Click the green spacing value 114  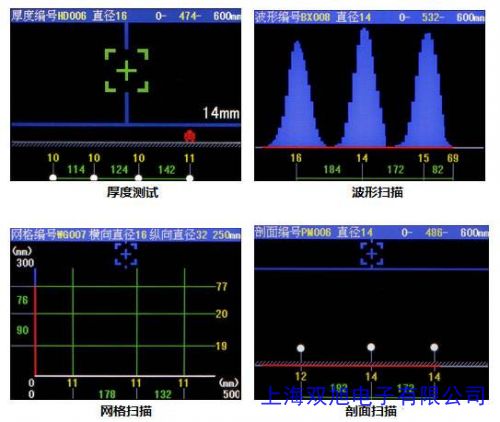[x=76, y=169]
